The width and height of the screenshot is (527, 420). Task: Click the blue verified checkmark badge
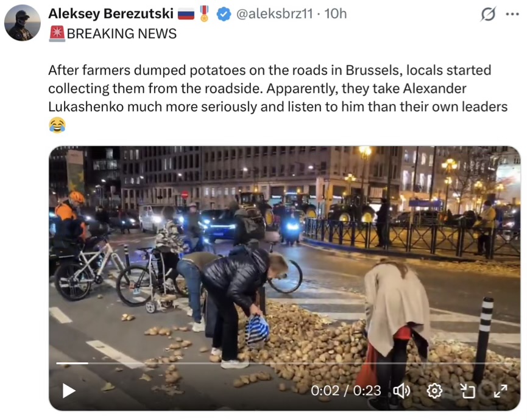pos(224,14)
